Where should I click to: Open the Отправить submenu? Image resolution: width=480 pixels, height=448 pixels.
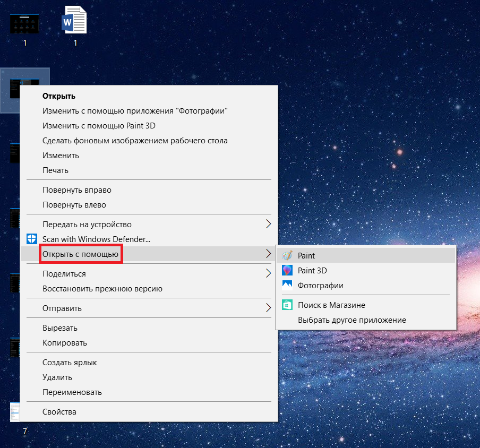coord(149,308)
